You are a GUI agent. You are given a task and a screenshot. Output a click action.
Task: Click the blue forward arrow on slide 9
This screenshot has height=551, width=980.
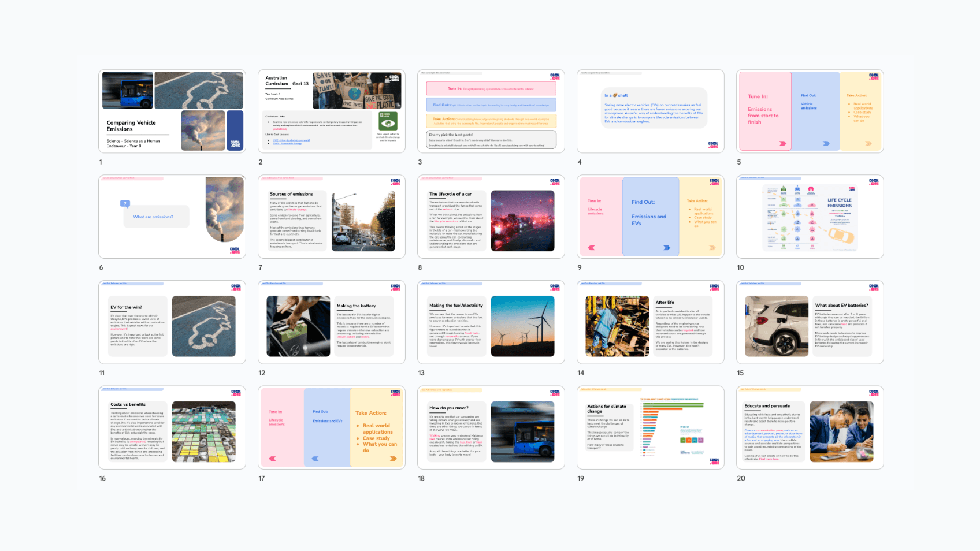coord(667,248)
